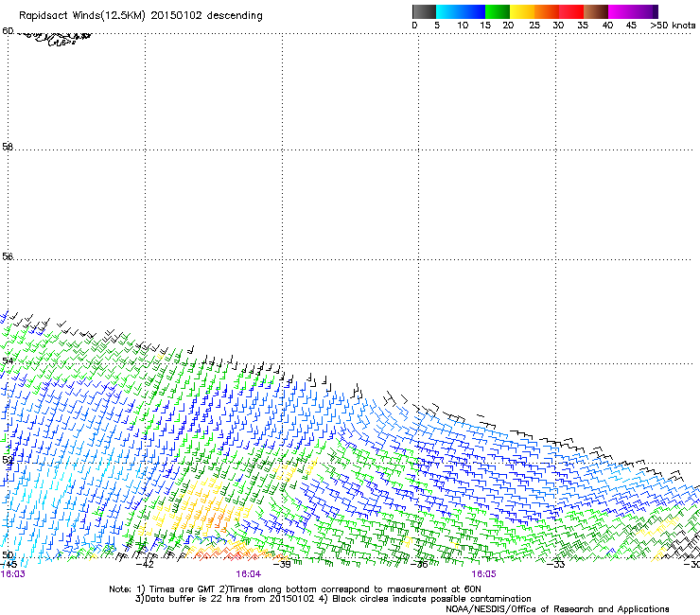Click latitude axis label '58'
This screenshot has width=700, height=615.
point(8,147)
